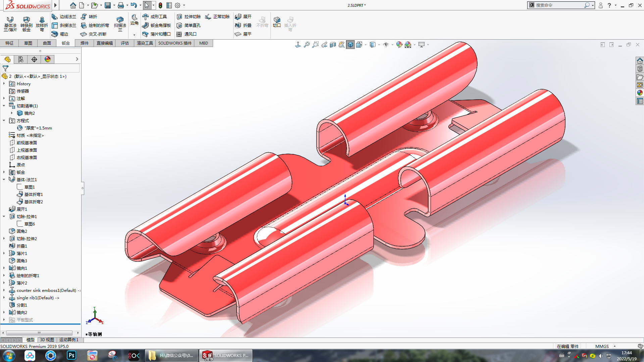The width and height of the screenshot is (644, 362).
Task: Expand the FeatureManager tabs overflow arrow
Action: click(77, 59)
